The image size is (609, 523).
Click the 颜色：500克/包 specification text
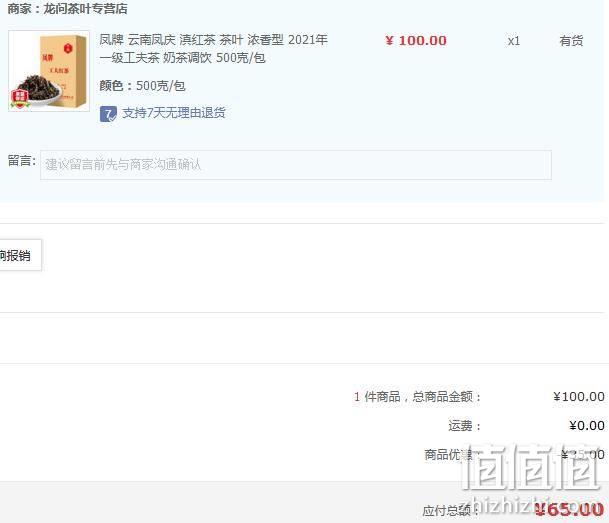(142, 86)
